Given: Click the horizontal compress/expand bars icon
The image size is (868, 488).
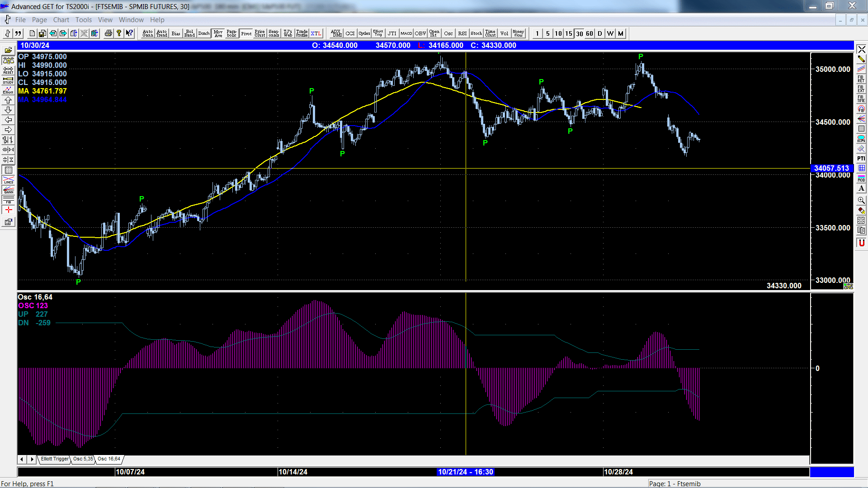Looking at the screenshot, I should tap(8, 150).
